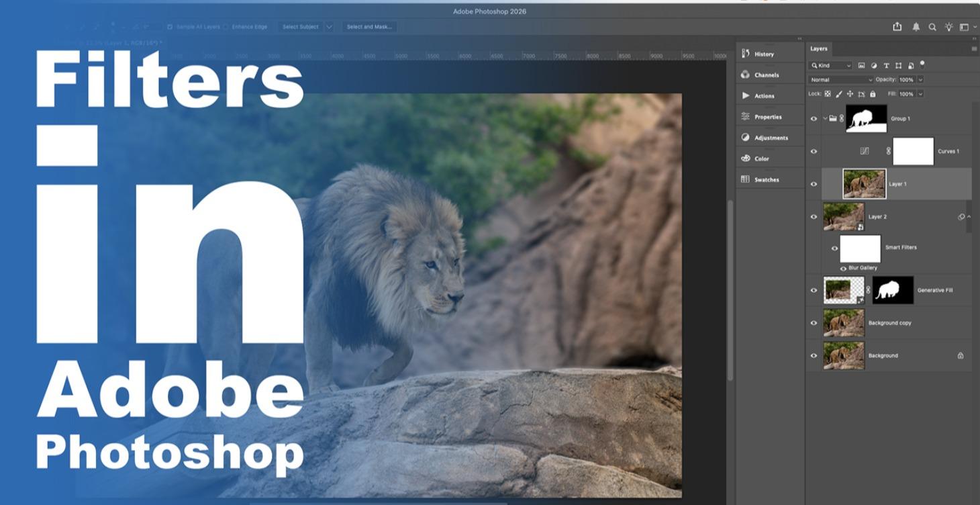
Task: Select Group 1 layer mask thumbnail
Action: coord(867,119)
